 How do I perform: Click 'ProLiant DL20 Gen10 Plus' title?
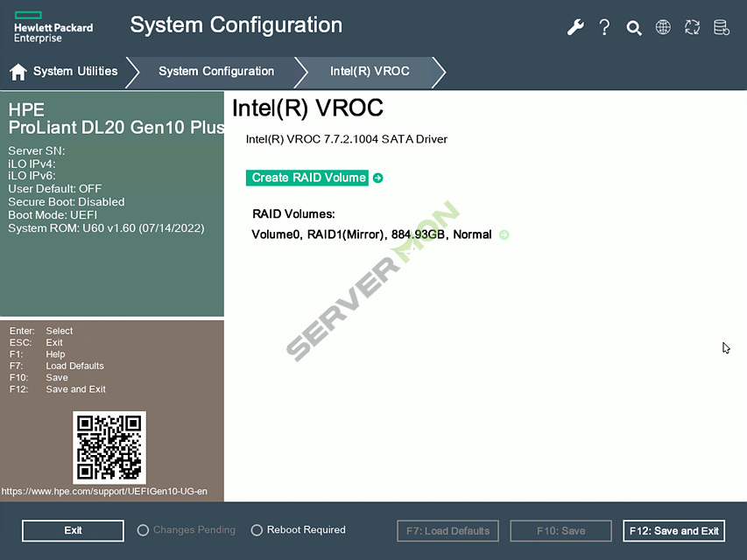(x=116, y=128)
